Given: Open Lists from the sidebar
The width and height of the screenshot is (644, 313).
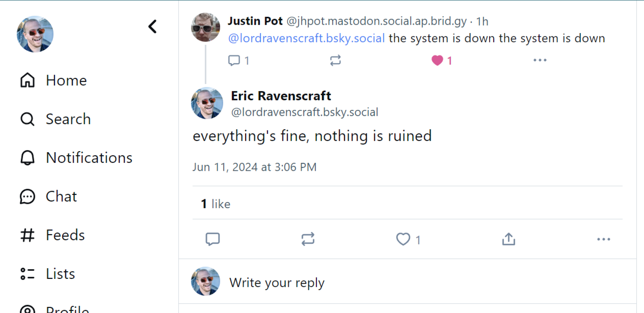Looking at the screenshot, I should click(60, 273).
